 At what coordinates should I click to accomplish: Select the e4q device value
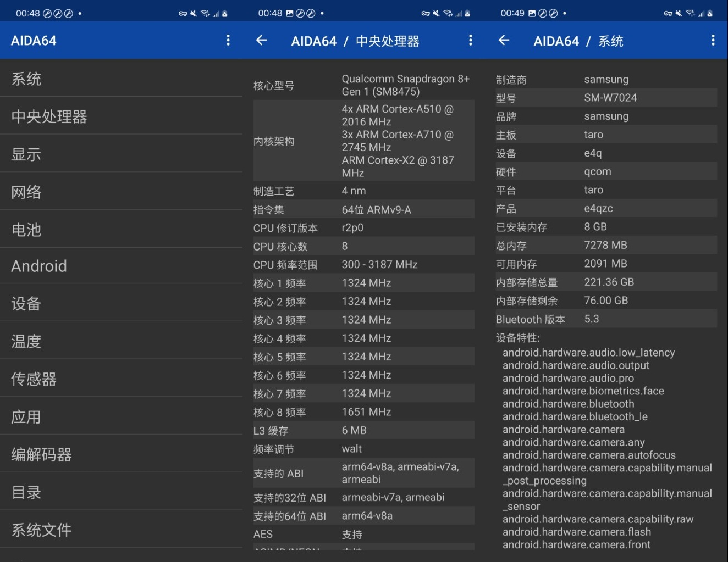pos(593,153)
